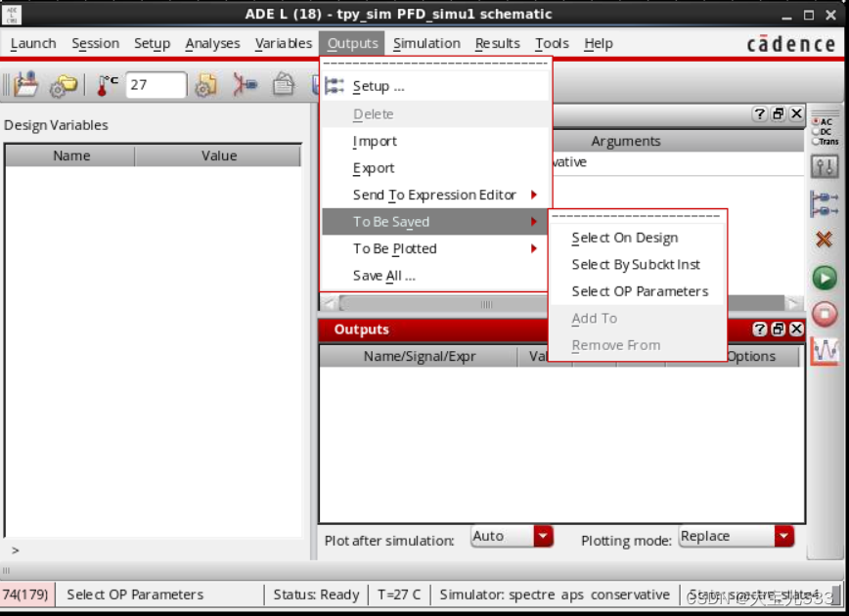
Task: Click the setup outputs icon in sidebar
Action: pyautogui.click(x=825, y=203)
